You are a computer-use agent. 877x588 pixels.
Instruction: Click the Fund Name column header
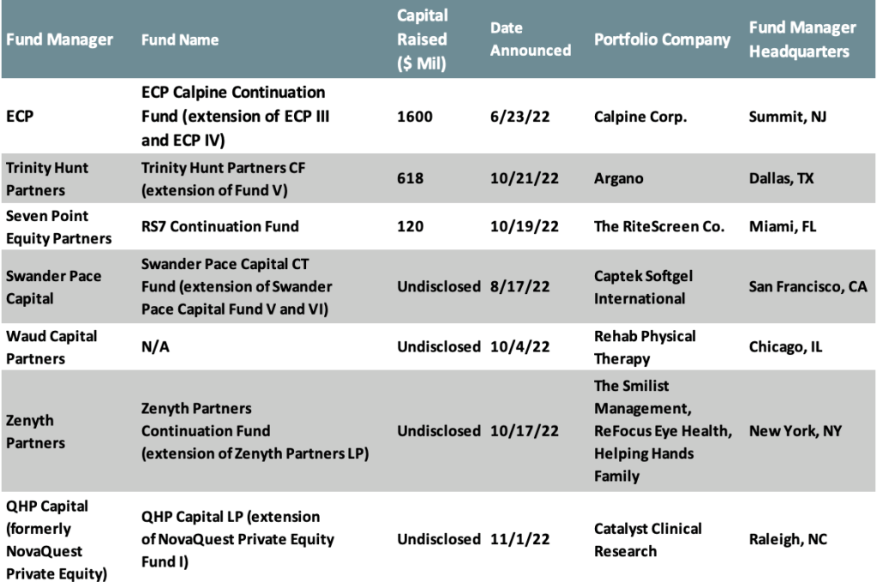coord(180,39)
